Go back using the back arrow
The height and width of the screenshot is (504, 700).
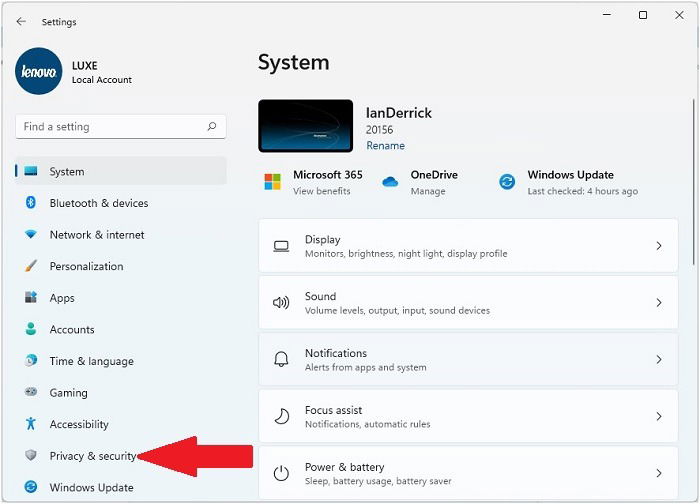21,21
